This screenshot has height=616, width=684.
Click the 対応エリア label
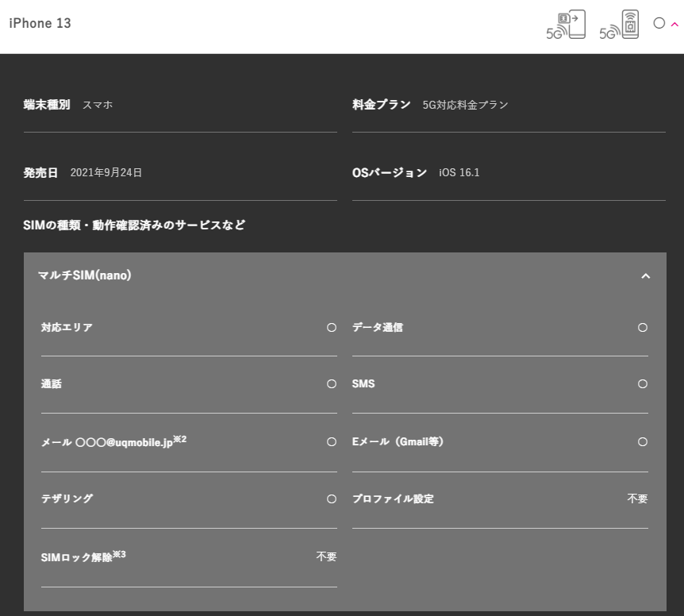tap(67, 327)
